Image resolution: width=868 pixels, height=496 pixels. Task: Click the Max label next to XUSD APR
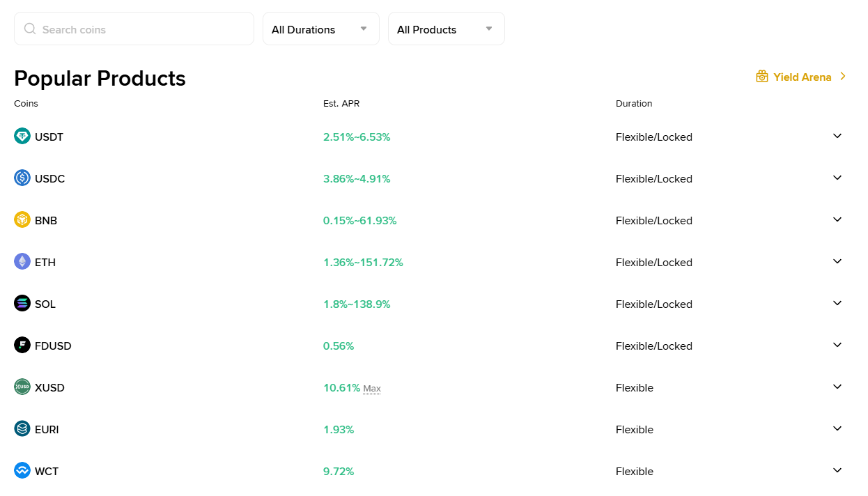tap(371, 389)
